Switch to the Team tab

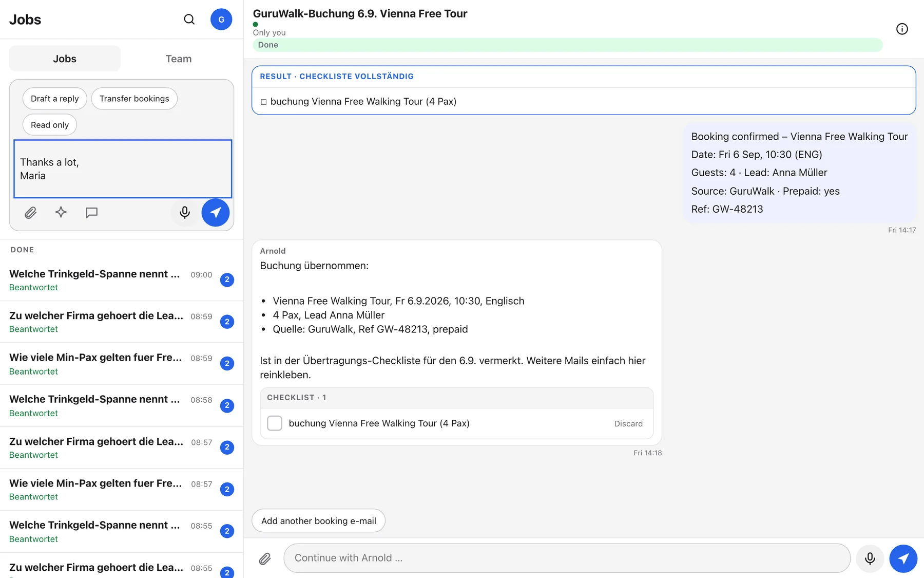pos(179,59)
